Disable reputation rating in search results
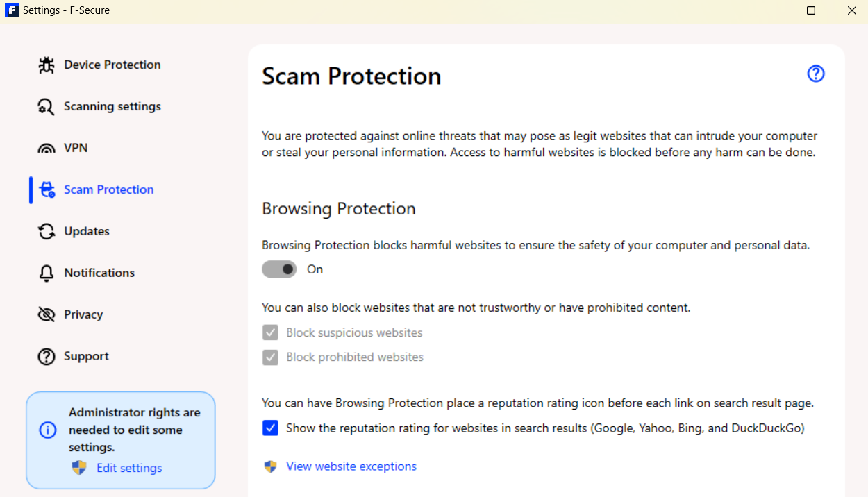Image resolution: width=868 pixels, height=497 pixels. click(x=270, y=428)
